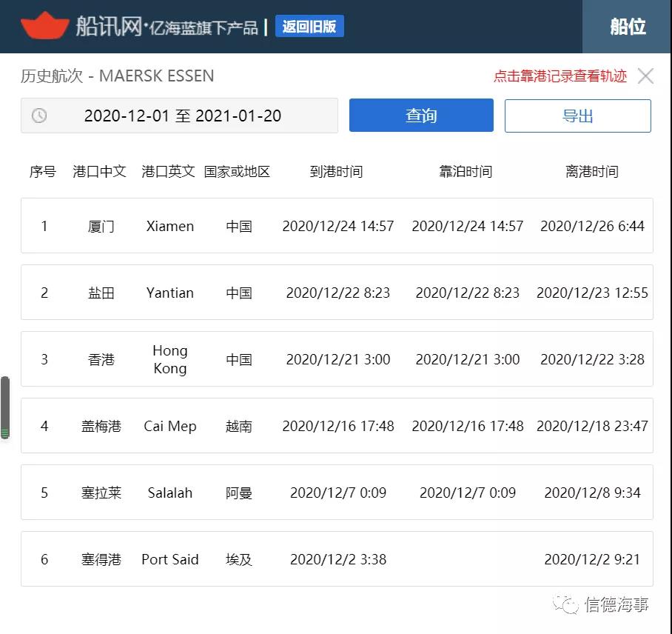Screen dimensions: 672x634
Task: Click the 返回旧版 button
Action: (309, 25)
